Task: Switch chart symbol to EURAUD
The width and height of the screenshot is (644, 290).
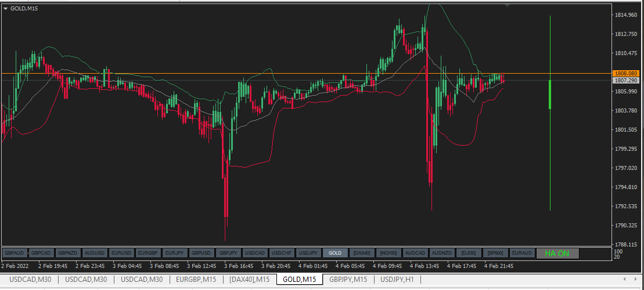Action: pyautogui.click(x=522, y=253)
